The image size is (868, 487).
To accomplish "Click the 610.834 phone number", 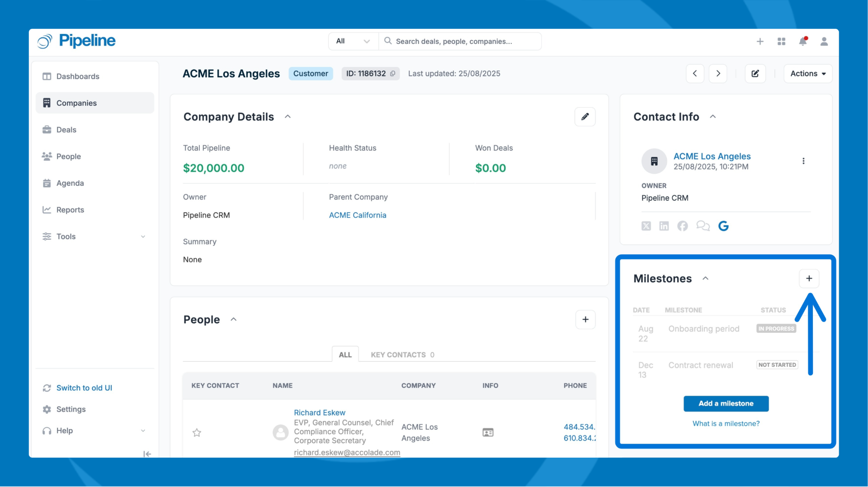I will pos(580,438).
